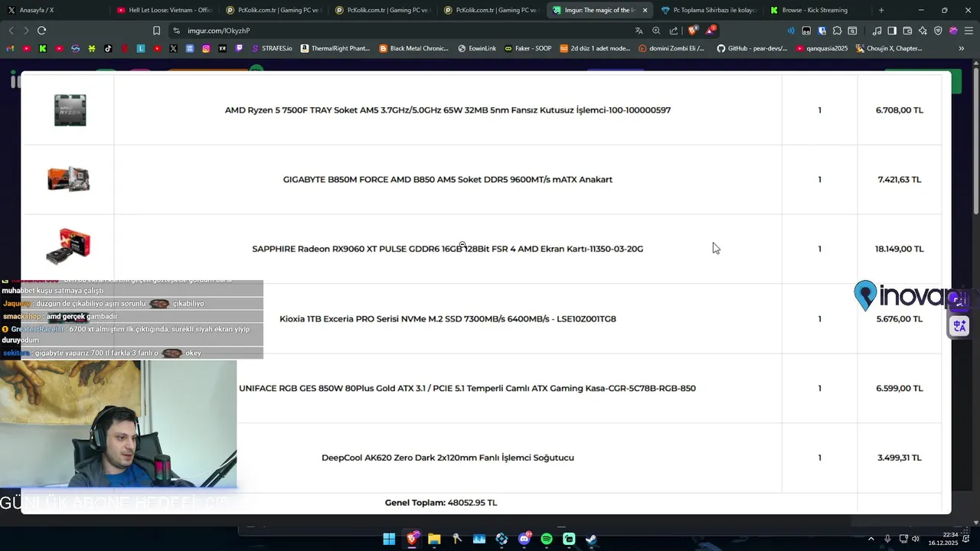
Task: Open the Kick bookmark icon
Action: 43,48
